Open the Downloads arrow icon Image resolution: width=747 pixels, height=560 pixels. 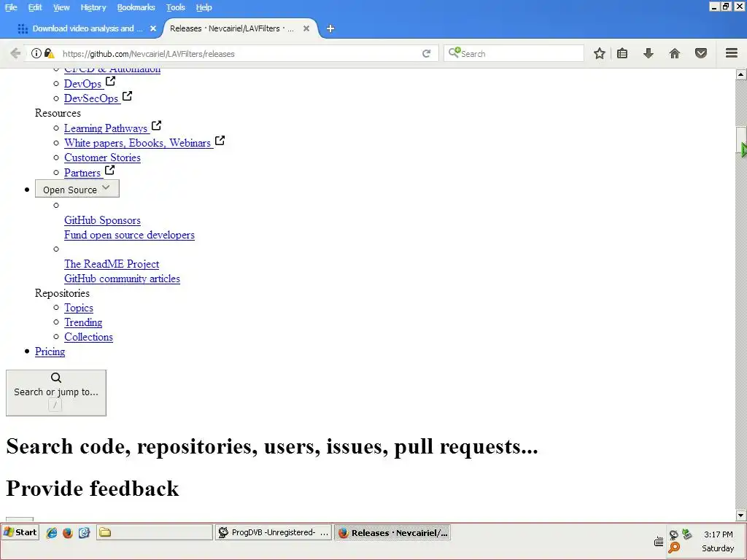coord(649,53)
